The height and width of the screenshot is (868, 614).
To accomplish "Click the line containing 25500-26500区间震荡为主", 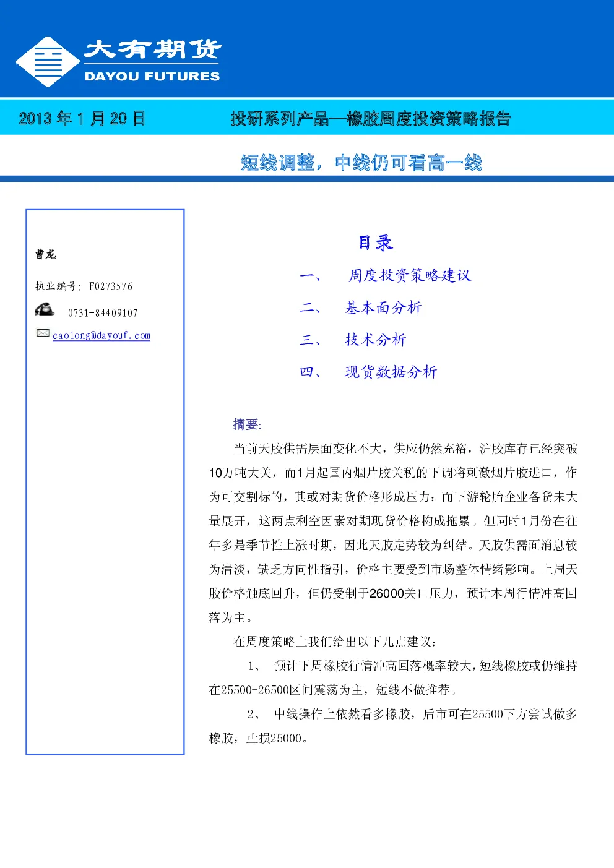I will [x=335, y=690].
